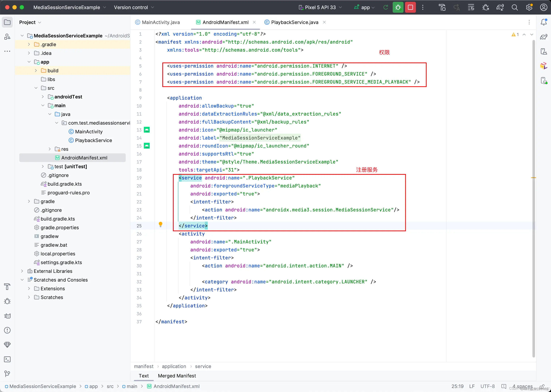The image size is (551, 392).
Task: Click the application breadcrumb
Action: click(174, 366)
